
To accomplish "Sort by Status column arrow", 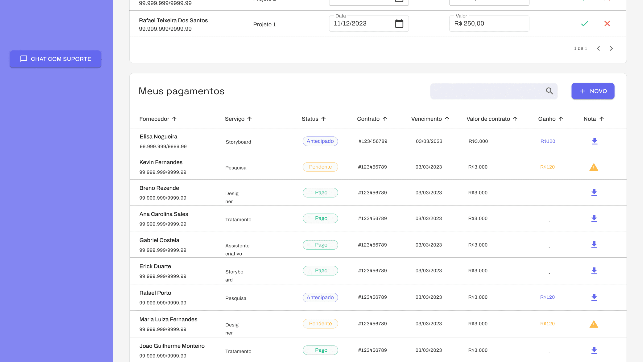I will click(323, 119).
